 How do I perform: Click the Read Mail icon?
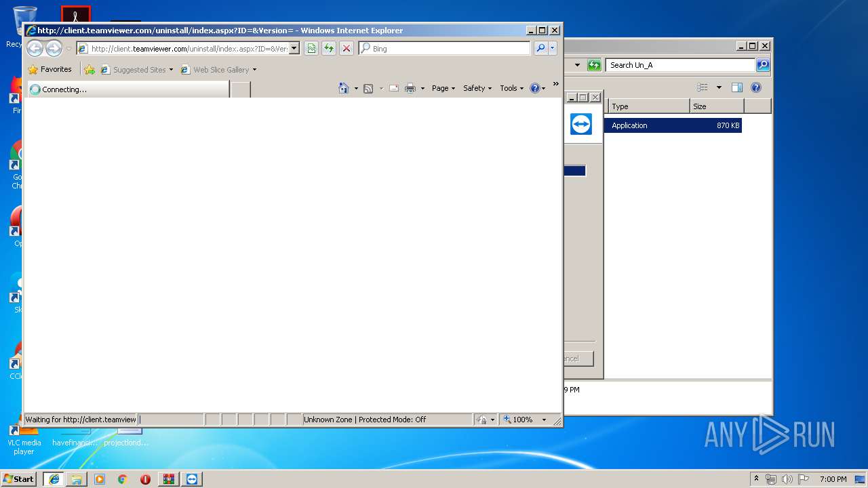tap(393, 88)
